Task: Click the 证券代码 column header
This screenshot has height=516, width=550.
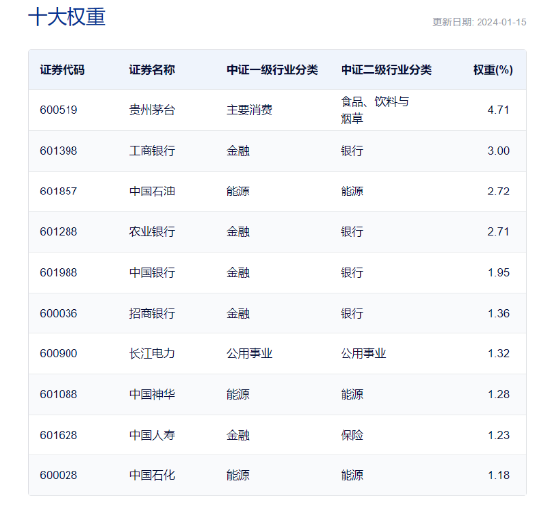Action: point(62,70)
